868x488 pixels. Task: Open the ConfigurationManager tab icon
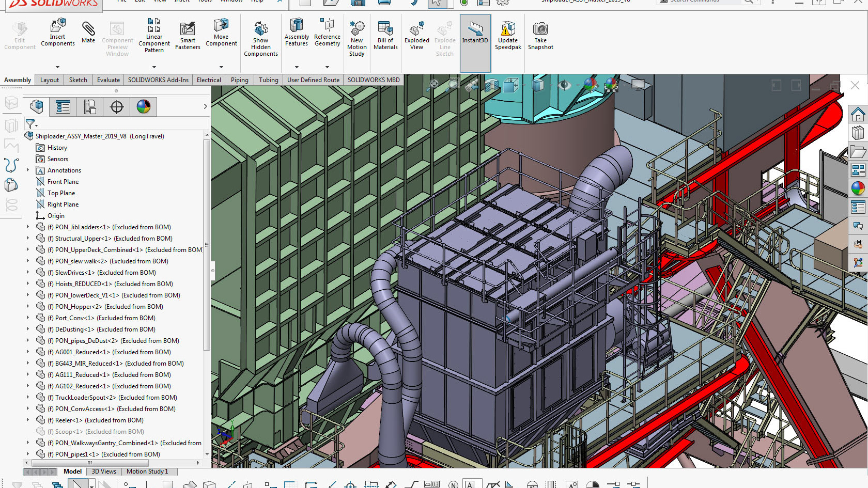90,107
